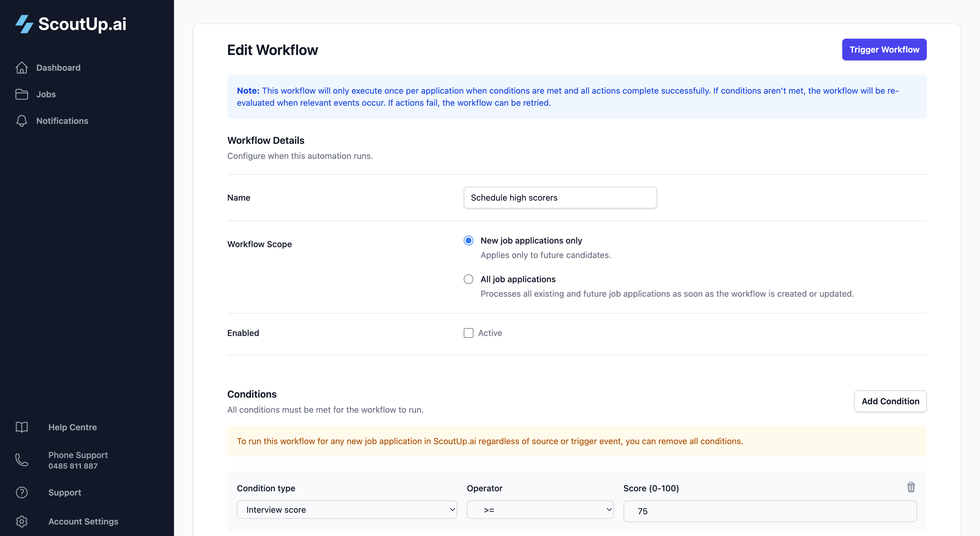The image size is (980, 536).
Task: Click the ScoutUp.ai logo
Action: 71,24
